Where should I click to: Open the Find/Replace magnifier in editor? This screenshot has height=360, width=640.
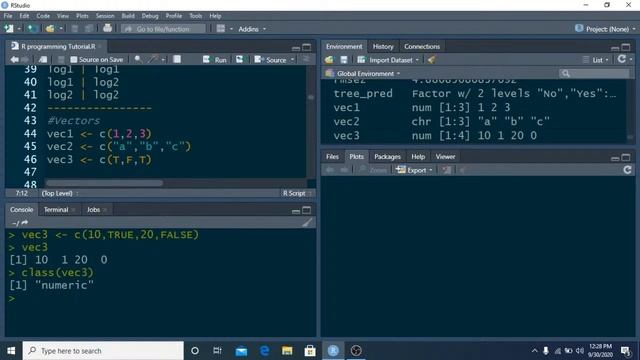pyautogui.click(x=138, y=60)
